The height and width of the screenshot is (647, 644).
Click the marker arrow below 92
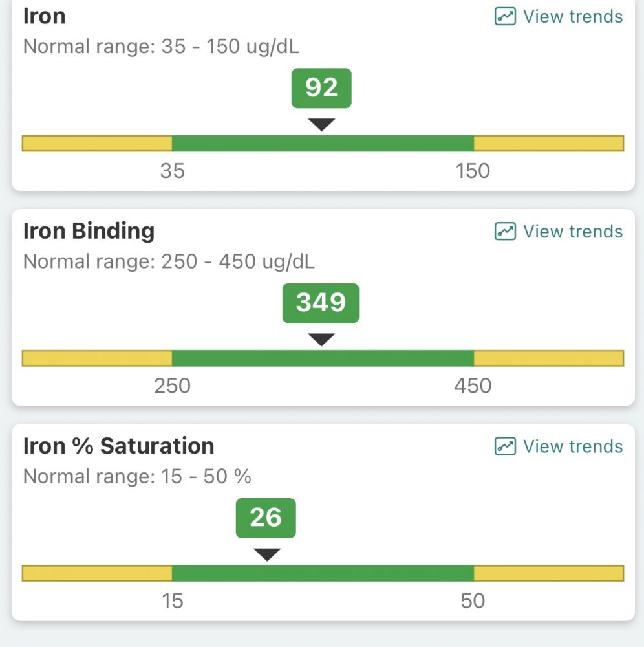point(321,124)
